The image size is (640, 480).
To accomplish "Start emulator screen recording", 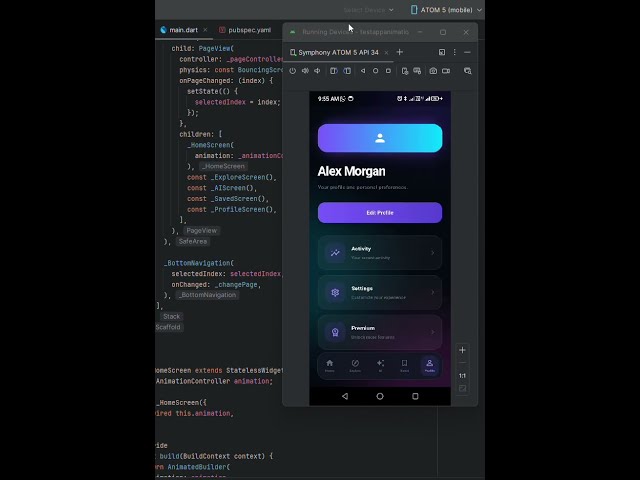I will [446, 71].
